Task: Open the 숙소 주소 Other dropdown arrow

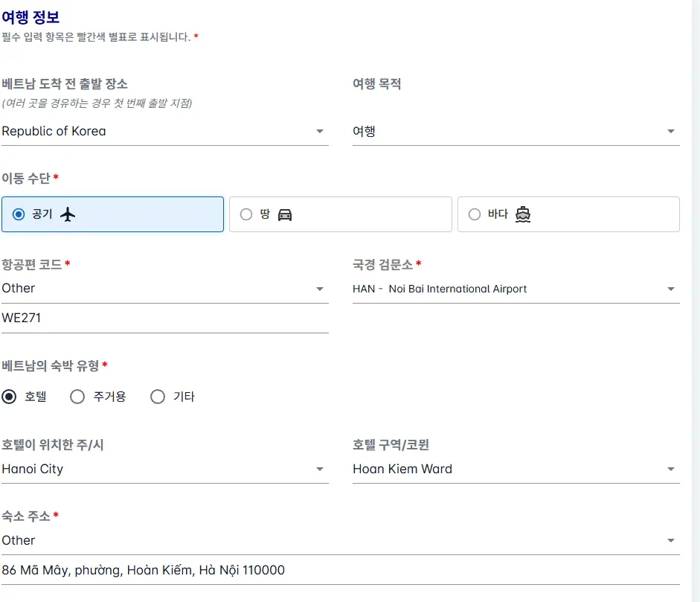Action: (670, 540)
